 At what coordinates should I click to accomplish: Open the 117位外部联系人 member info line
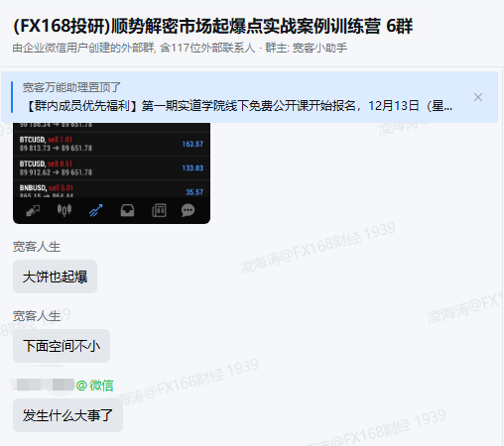[180, 48]
